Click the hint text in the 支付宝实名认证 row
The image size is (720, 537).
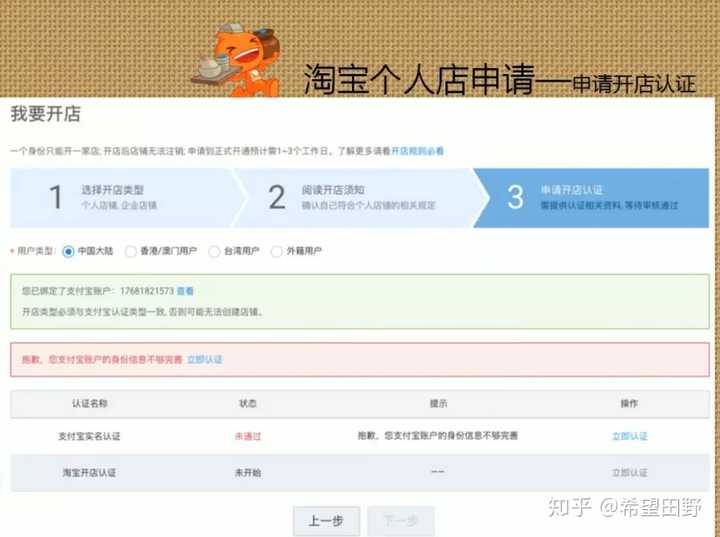tap(438, 435)
